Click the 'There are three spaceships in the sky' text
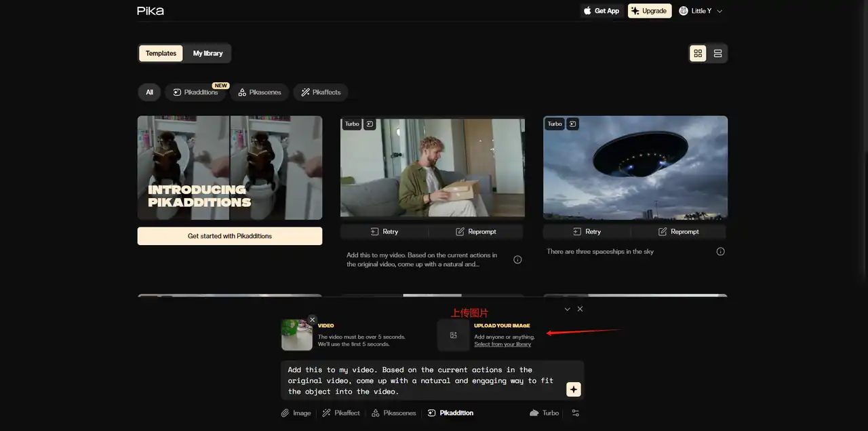 pyautogui.click(x=600, y=252)
